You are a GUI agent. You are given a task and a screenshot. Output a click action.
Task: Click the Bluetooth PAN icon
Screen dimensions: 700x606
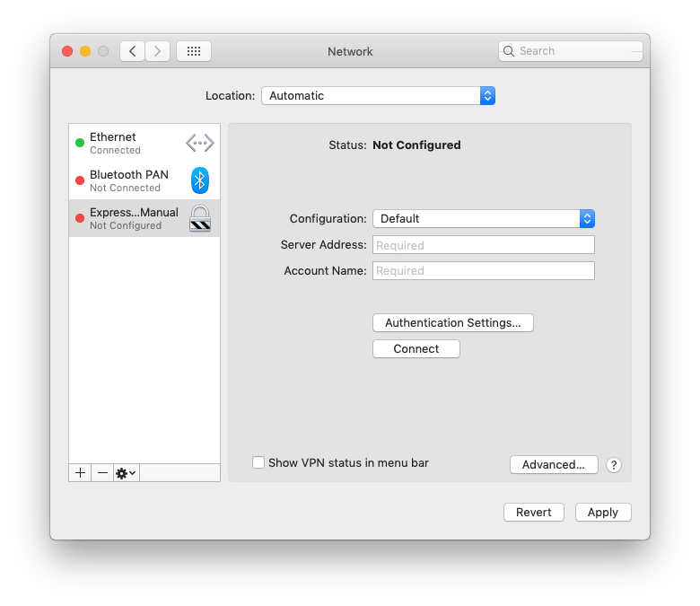tap(200, 180)
